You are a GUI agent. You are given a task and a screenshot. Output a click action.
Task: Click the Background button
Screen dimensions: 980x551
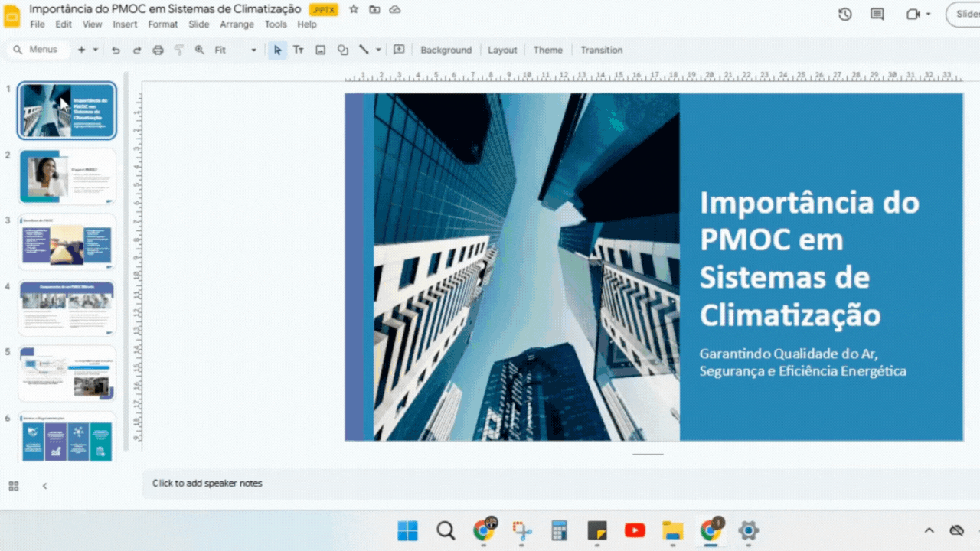pyautogui.click(x=446, y=50)
